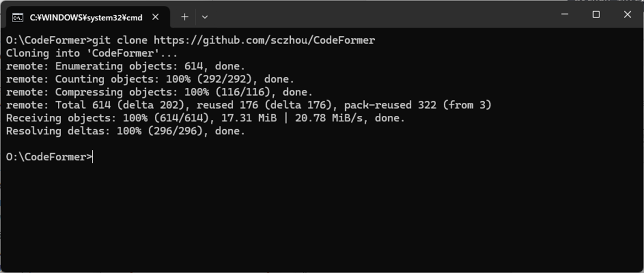Click the blinking cursor at the prompt
Image resolution: width=644 pixels, height=273 pixels.
click(x=92, y=156)
